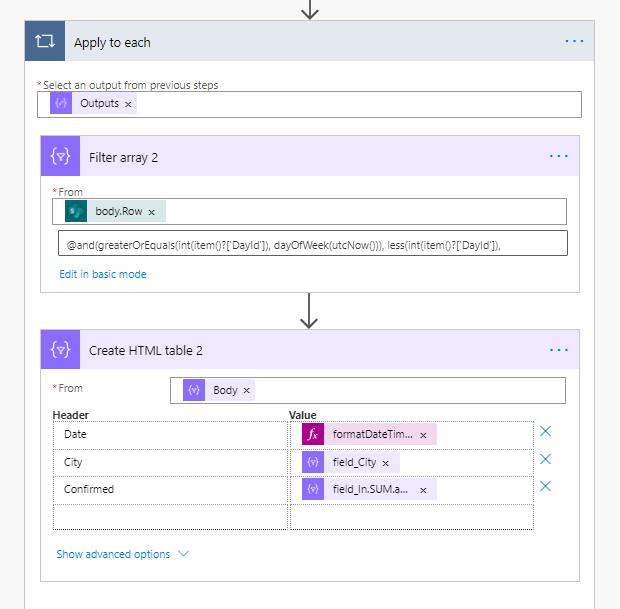This screenshot has height=609, width=620.
Task: Click the Create HTML table 2 icon
Action: (61, 350)
